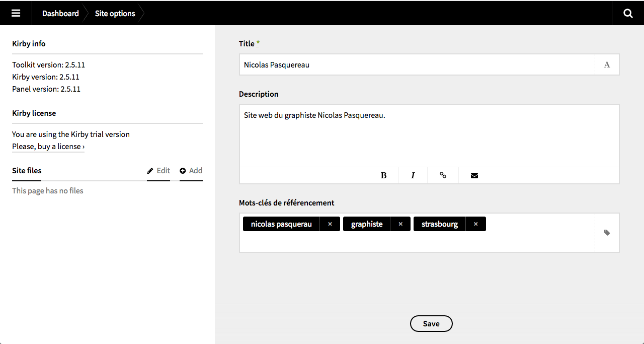The width and height of the screenshot is (644, 344).
Task: Apply bold formatting in Description
Action: pyautogui.click(x=383, y=175)
